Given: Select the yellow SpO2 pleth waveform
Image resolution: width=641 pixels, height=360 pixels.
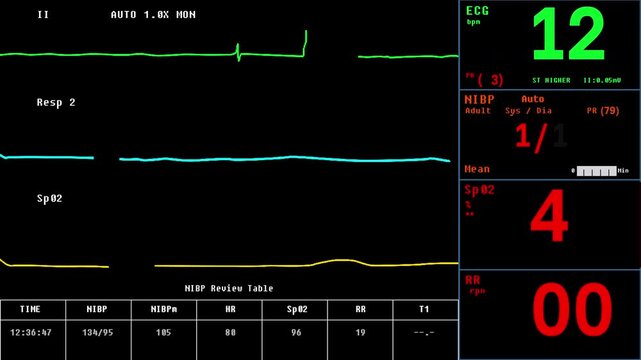Looking at the screenshot, I should pyautogui.click(x=229, y=264).
